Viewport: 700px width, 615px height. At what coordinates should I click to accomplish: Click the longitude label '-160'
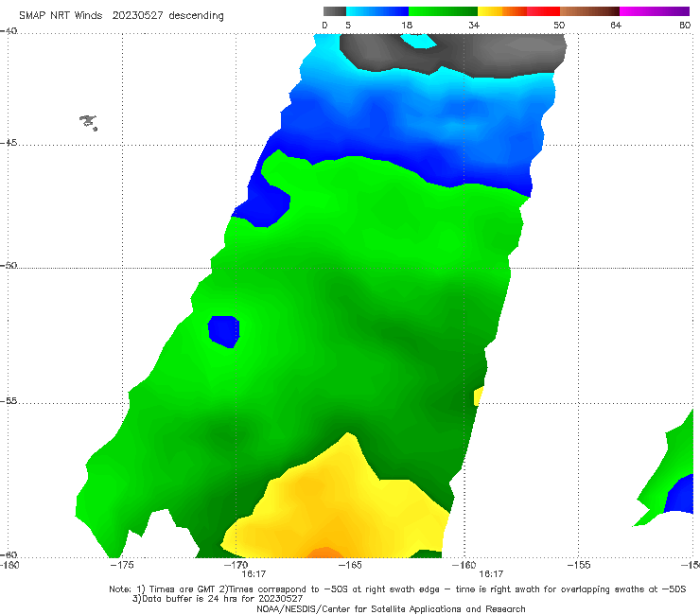point(464,565)
